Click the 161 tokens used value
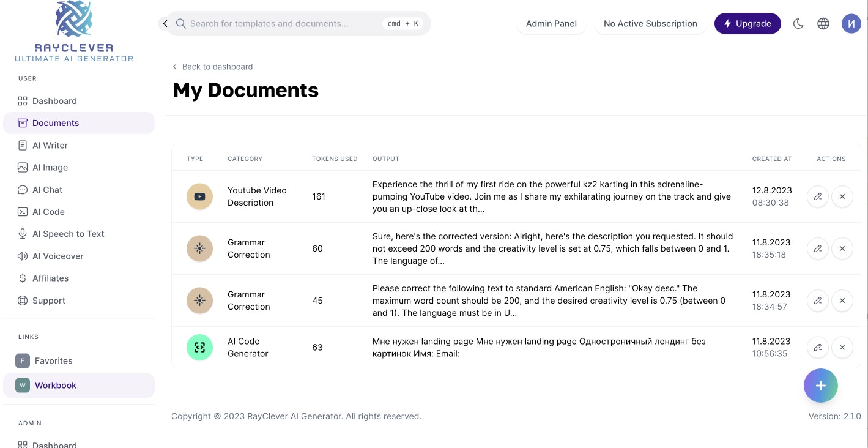Image resolution: width=868 pixels, height=448 pixels. coord(319,196)
